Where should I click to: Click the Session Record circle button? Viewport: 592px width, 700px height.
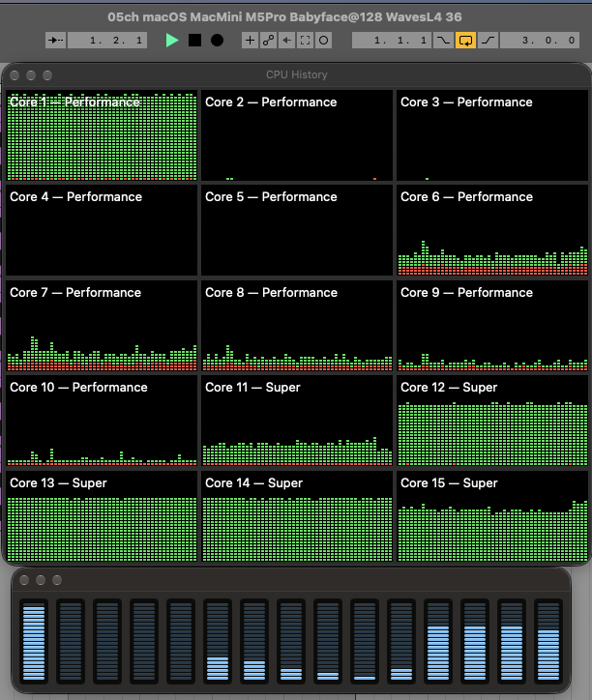[323, 41]
